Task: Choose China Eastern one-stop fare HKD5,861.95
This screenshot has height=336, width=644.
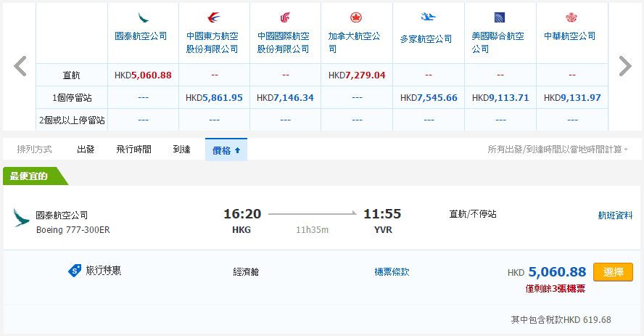Action: click(214, 97)
